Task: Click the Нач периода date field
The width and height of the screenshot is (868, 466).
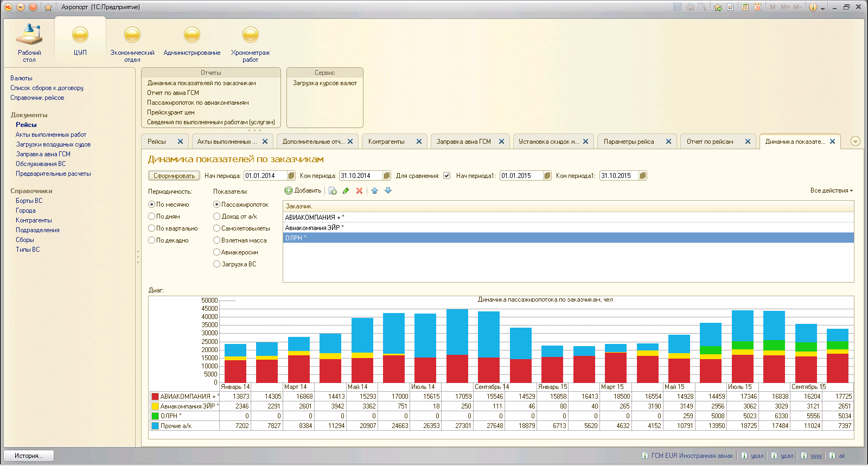Action: 265,176
